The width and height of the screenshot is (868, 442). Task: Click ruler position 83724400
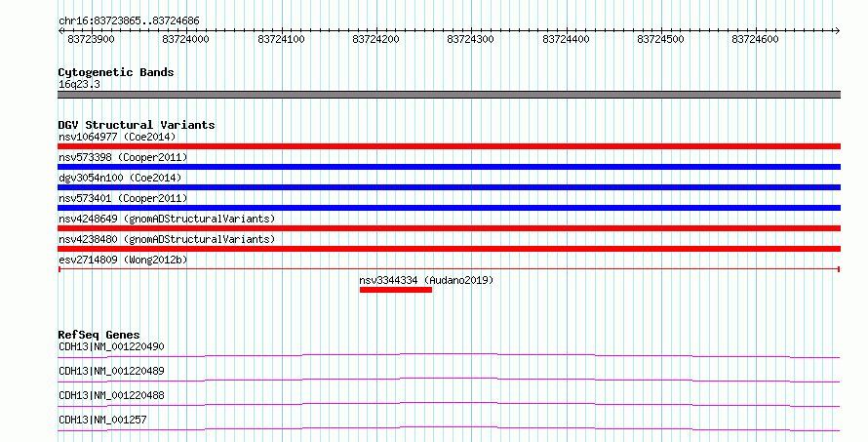(566, 39)
